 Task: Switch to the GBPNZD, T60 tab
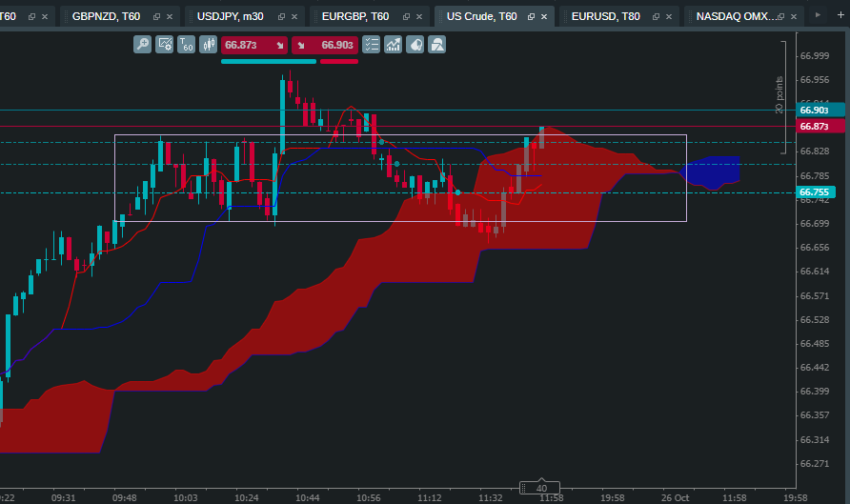point(107,16)
